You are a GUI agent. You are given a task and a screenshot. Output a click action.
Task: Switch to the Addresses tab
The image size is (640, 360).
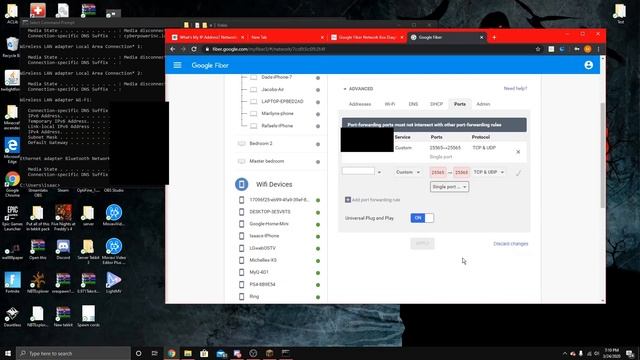coord(360,104)
